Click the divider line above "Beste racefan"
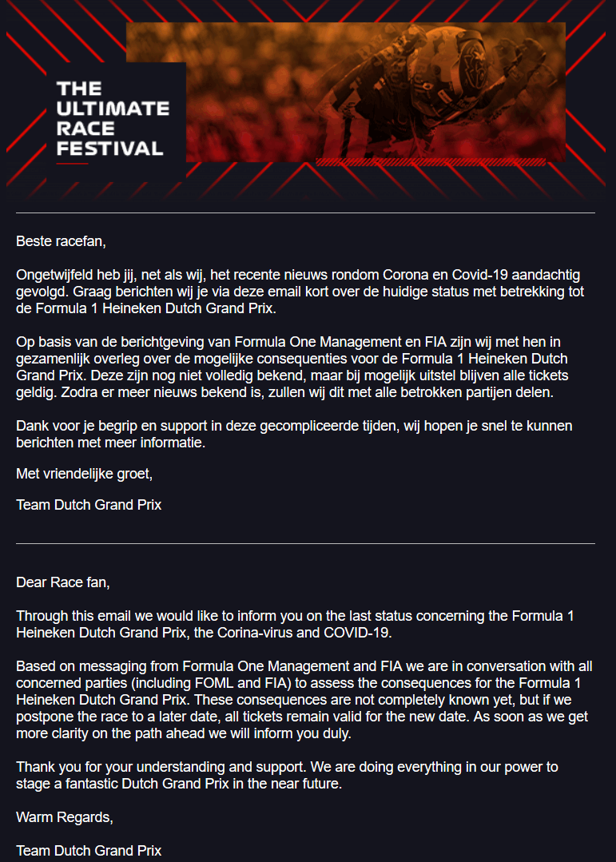616x862 pixels. (305, 213)
